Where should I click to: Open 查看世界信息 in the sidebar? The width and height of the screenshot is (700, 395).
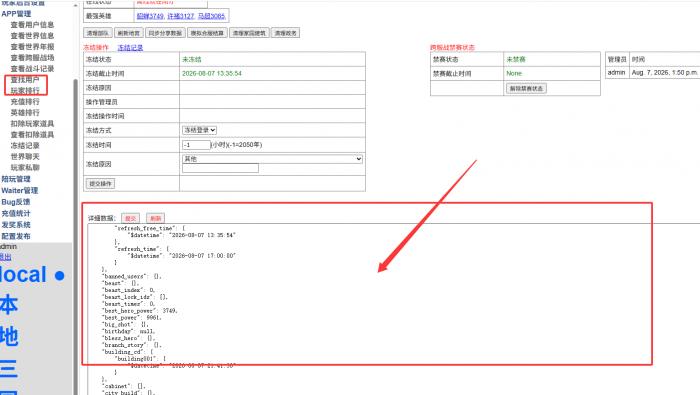32,36
